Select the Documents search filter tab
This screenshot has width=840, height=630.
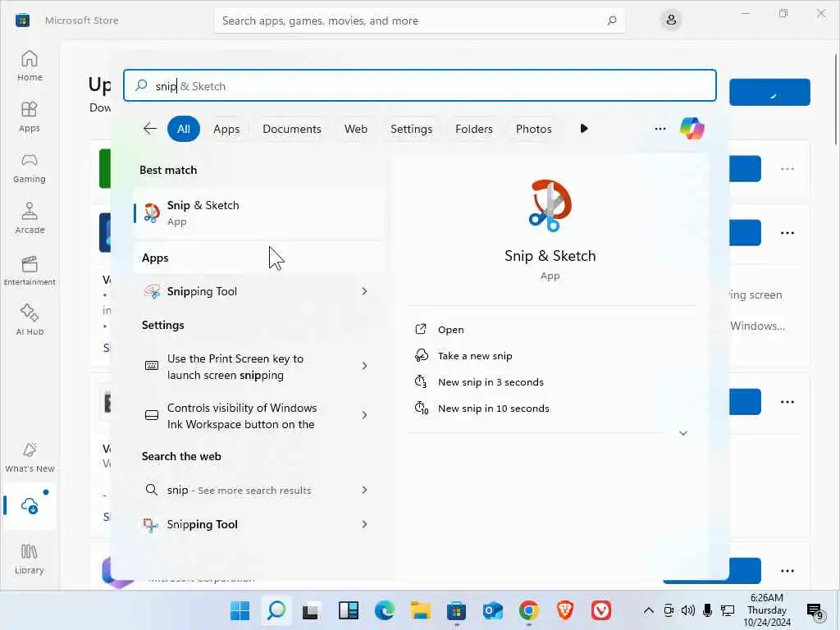pyautogui.click(x=291, y=129)
